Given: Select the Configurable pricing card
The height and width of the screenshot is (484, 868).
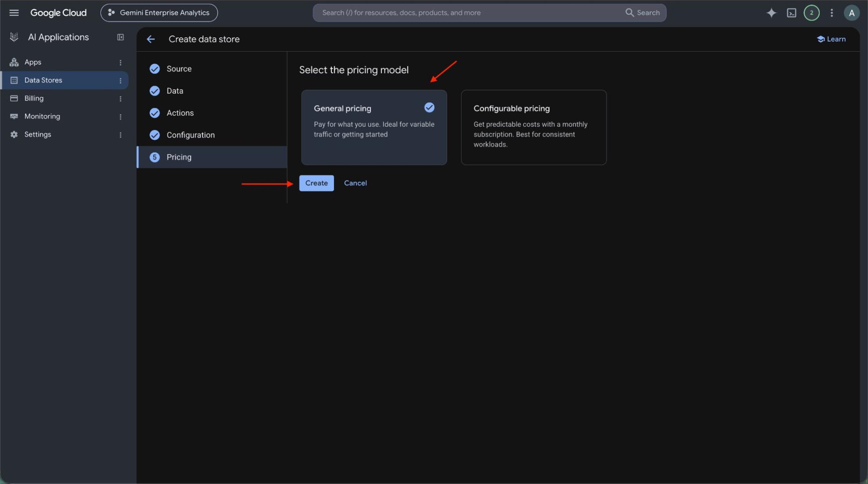Looking at the screenshot, I should pyautogui.click(x=534, y=127).
